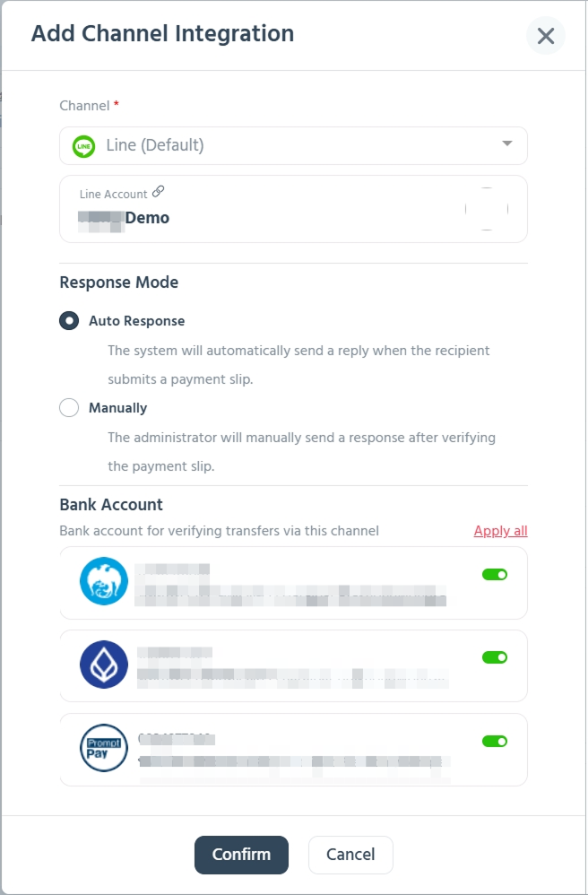588x895 pixels.
Task: Click the Apply all link
Action: tap(501, 531)
